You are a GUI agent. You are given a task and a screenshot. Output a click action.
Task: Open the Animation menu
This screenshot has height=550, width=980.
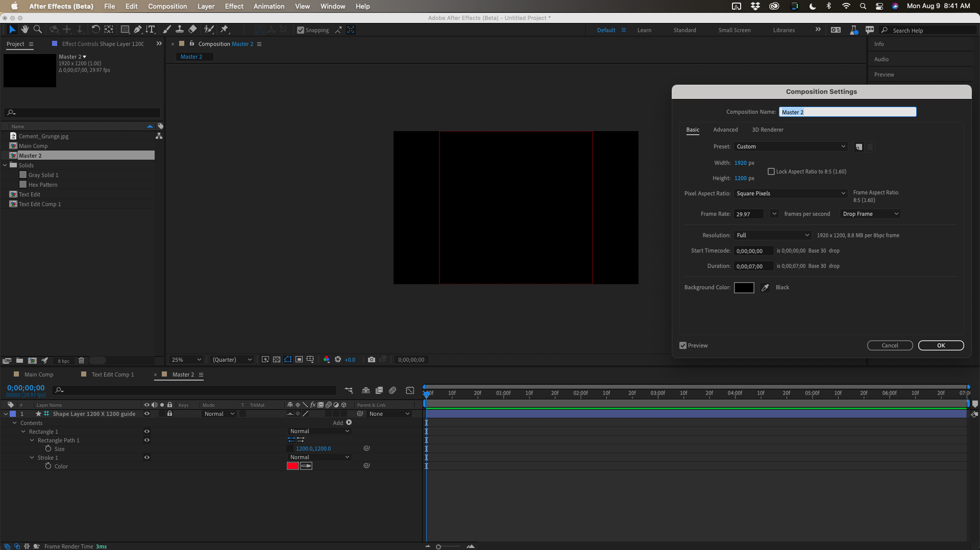pos(268,6)
